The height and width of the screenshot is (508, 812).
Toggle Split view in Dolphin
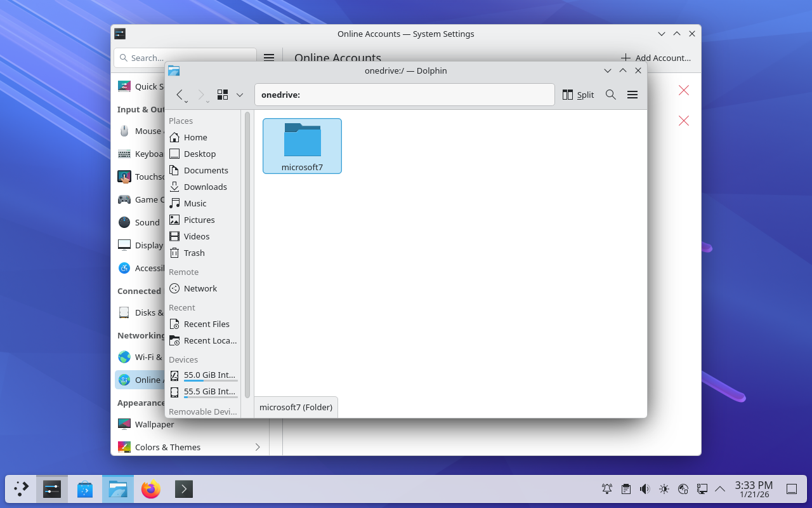pyautogui.click(x=578, y=95)
